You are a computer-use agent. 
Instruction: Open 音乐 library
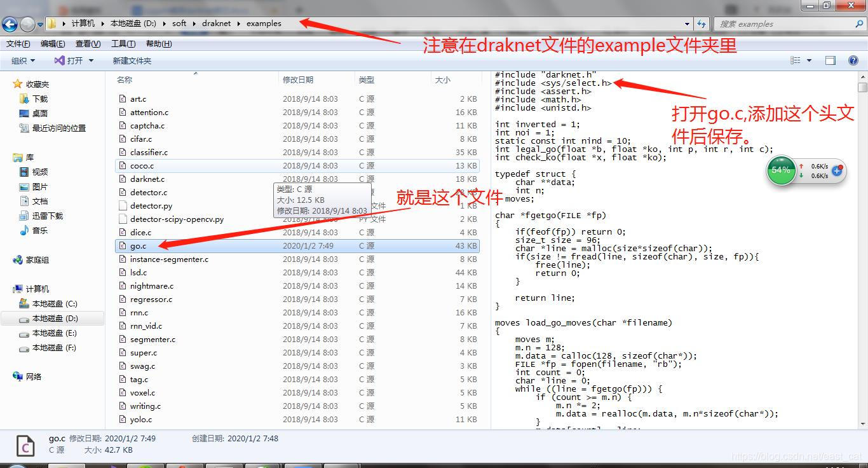[40, 230]
